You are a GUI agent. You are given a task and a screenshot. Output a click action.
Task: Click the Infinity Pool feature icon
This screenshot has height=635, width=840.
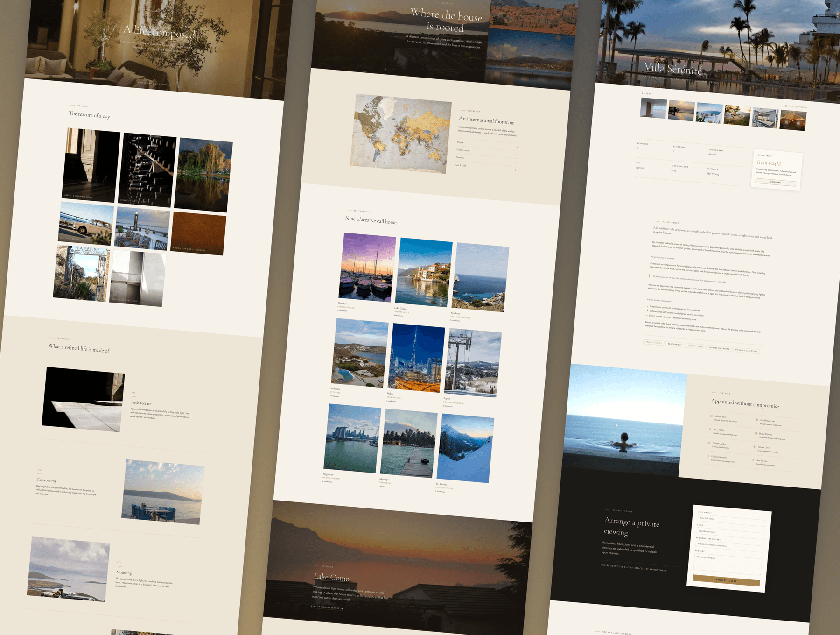point(711,416)
